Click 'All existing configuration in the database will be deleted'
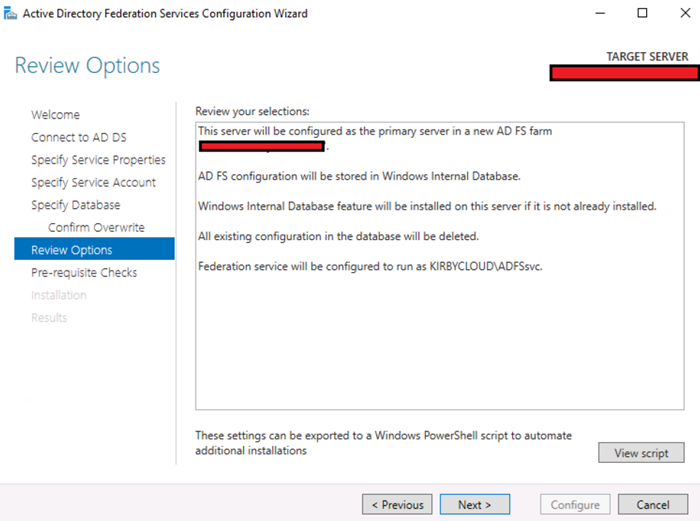Viewport: 700px width, 521px height. (x=338, y=236)
